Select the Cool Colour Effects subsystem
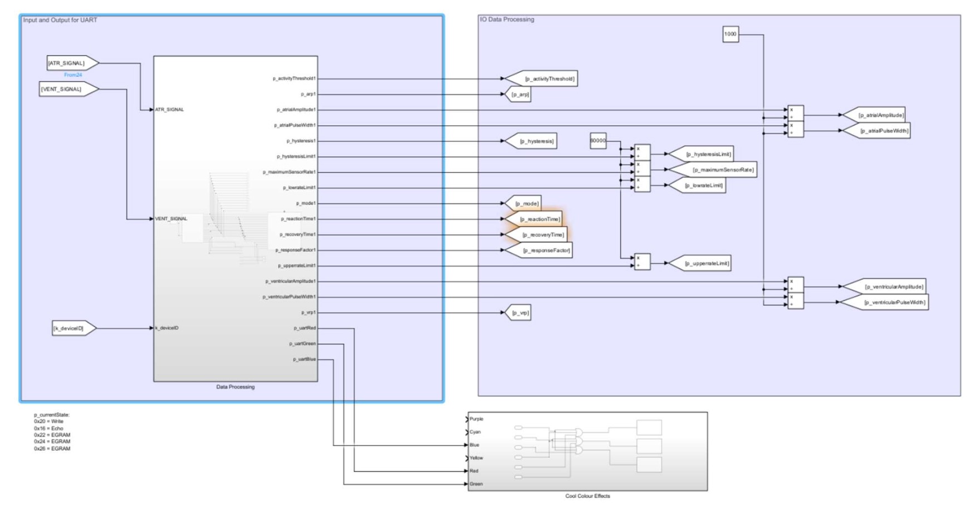Screen dimensions: 980x523 [x=587, y=451]
